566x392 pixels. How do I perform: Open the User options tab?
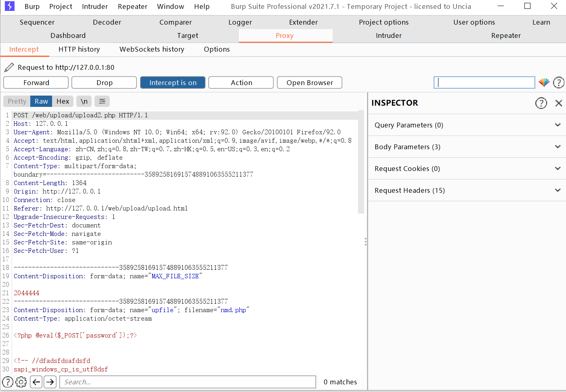[474, 22]
